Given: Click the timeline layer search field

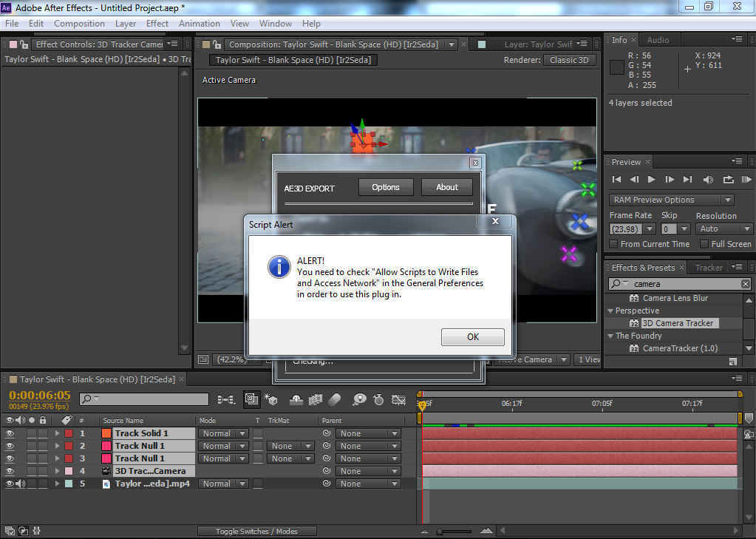Looking at the screenshot, I should click(x=144, y=399).
